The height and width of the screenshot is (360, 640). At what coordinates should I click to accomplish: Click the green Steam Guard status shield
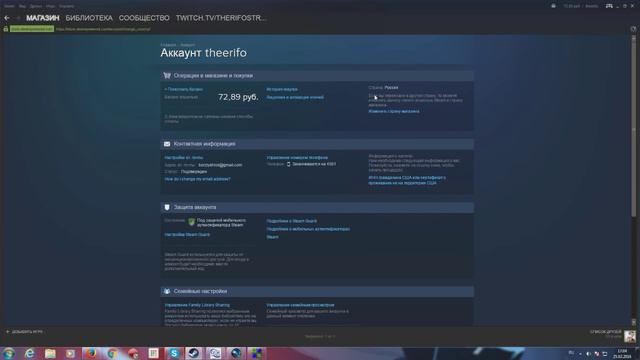click(191, 222)
